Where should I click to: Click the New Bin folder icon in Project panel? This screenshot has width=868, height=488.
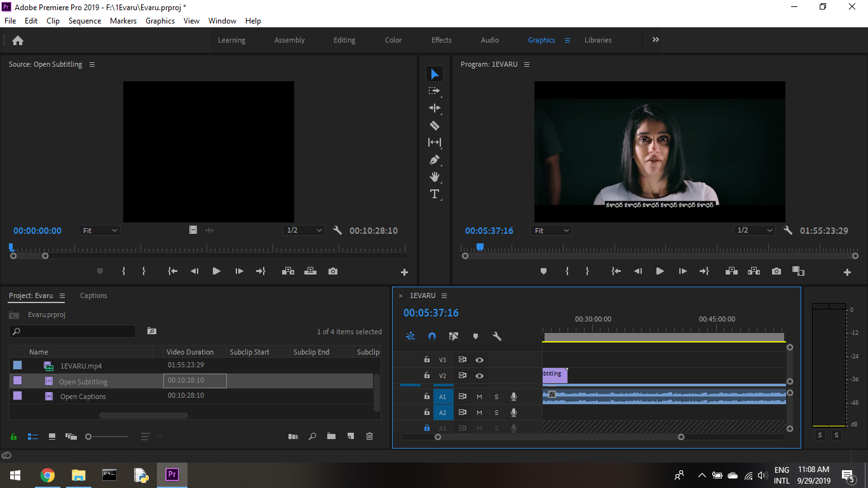pyautogui.click(x=331, y=437)
